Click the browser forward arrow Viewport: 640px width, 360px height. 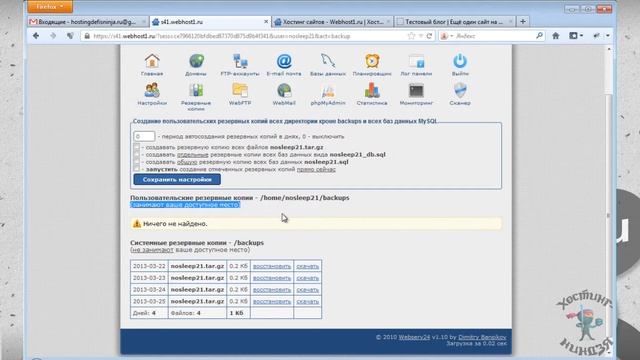[53, 36]
